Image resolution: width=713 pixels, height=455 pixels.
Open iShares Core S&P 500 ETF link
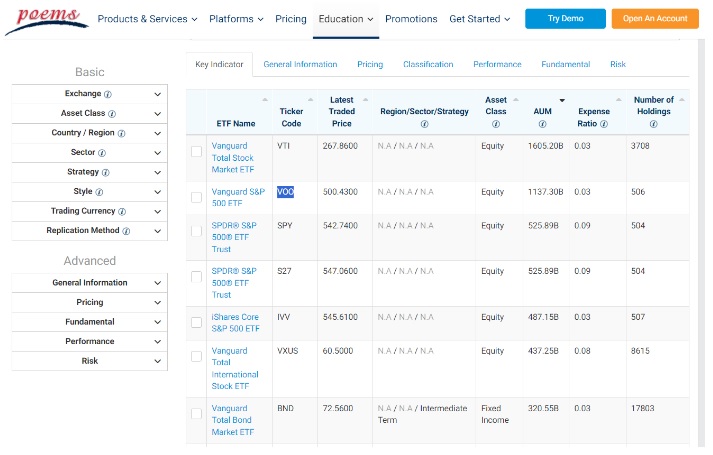coord(235,323)
